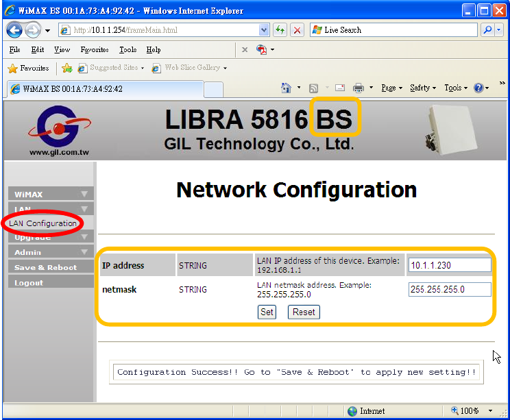Click the 100% zoom level button
The height and width of the screenshot is (420, 510).
pyautogui.click(x=465, y=411)
